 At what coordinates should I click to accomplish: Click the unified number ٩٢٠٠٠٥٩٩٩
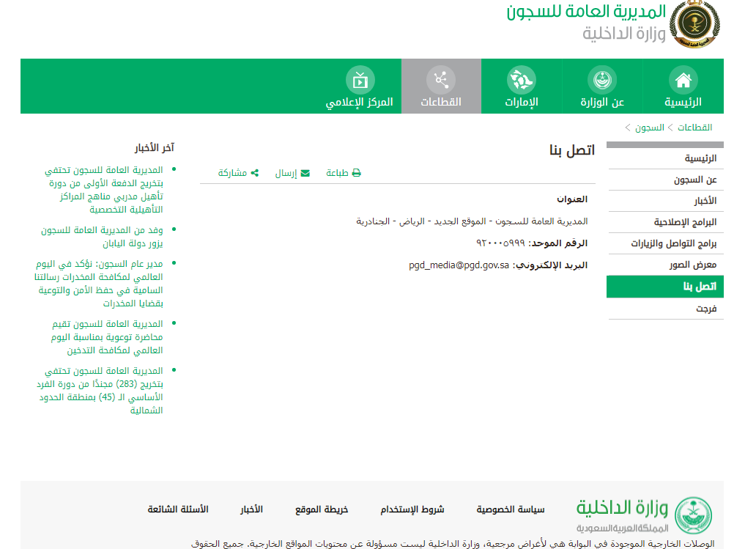click(x=500, y=243)
